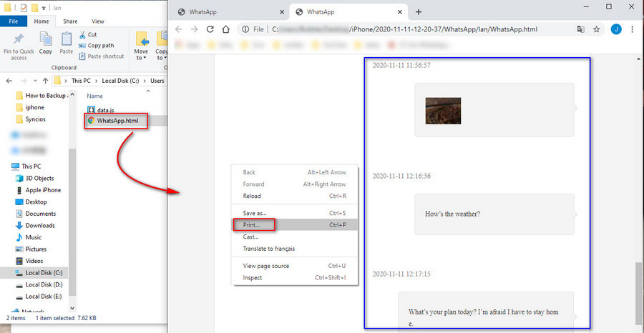The image size is (644, 333).
Task: Go to Chrome home page
Action: (x=225, y=29)
